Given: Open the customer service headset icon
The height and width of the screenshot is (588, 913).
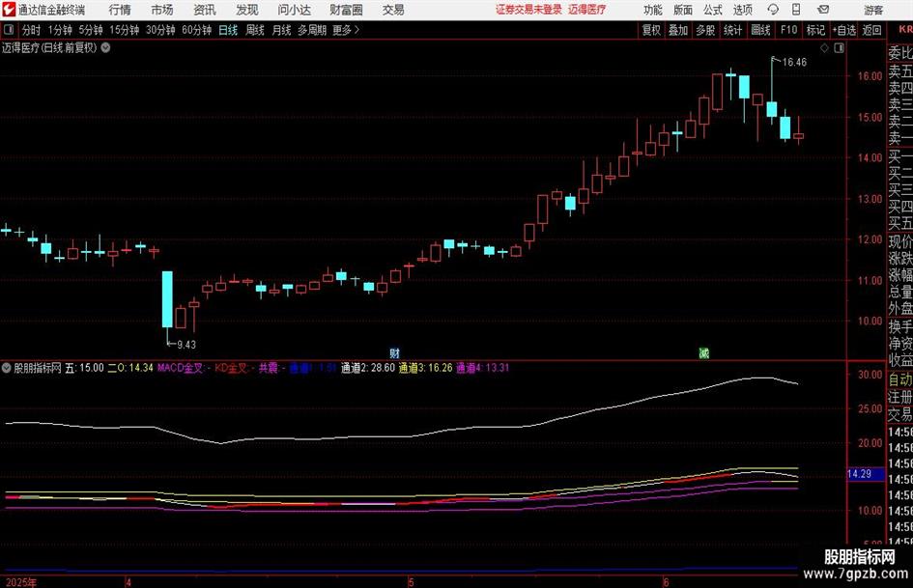Looking at the screenshot, I should [773, 10].
